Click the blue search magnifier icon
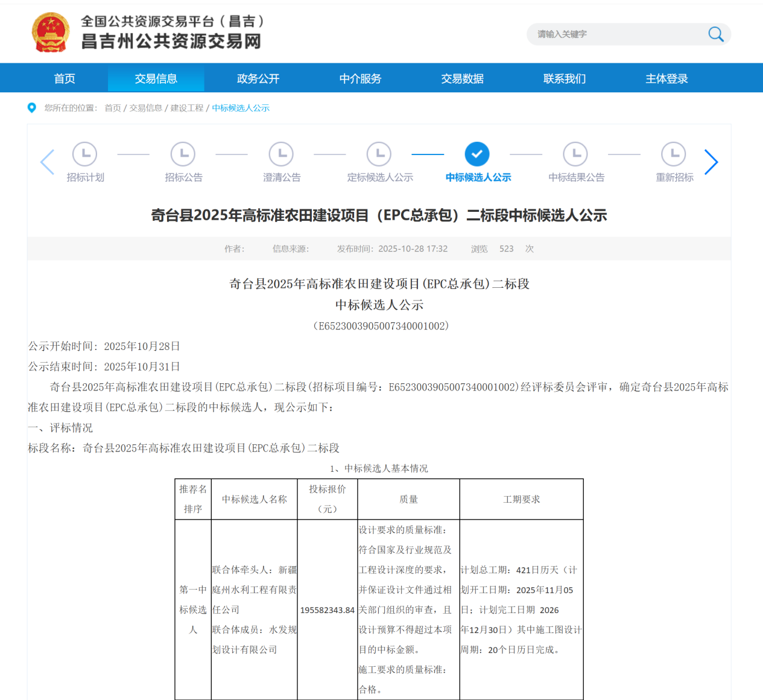This screenshot has width=763, height=700. [715, 34]
